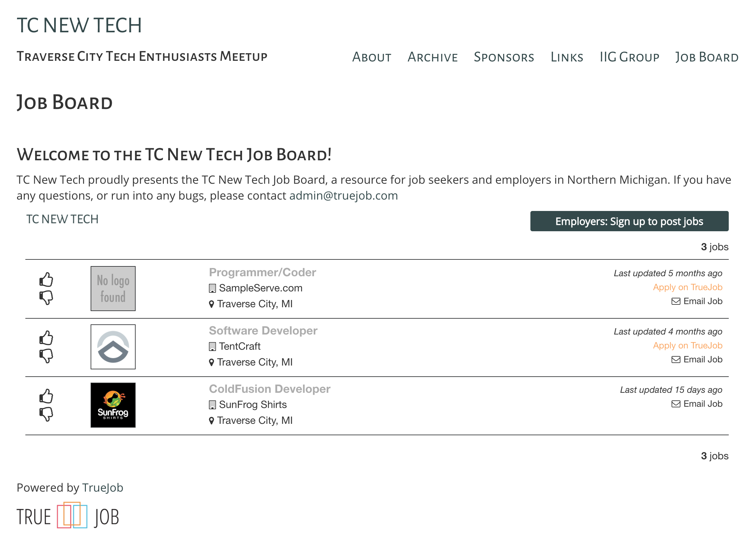Thumbs down the ColdFusion Developer job

click(x=46, y=414)
